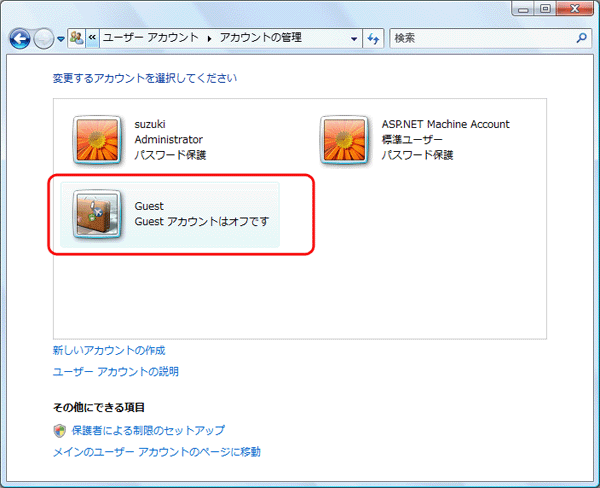Open the ユーザー アカウントの説明 link
The height and width of the screenshot is (488, 600).
click(x=116, y=371)
